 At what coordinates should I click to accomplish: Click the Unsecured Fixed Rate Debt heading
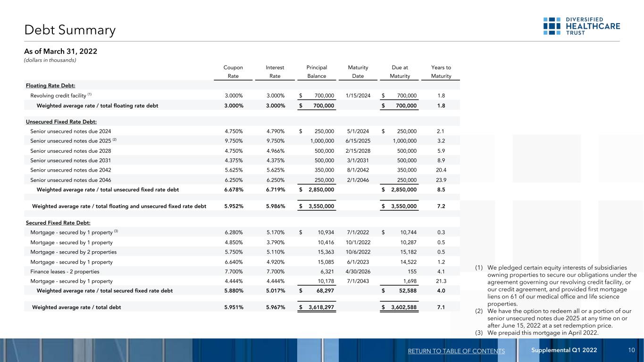(x=61, y=121)
